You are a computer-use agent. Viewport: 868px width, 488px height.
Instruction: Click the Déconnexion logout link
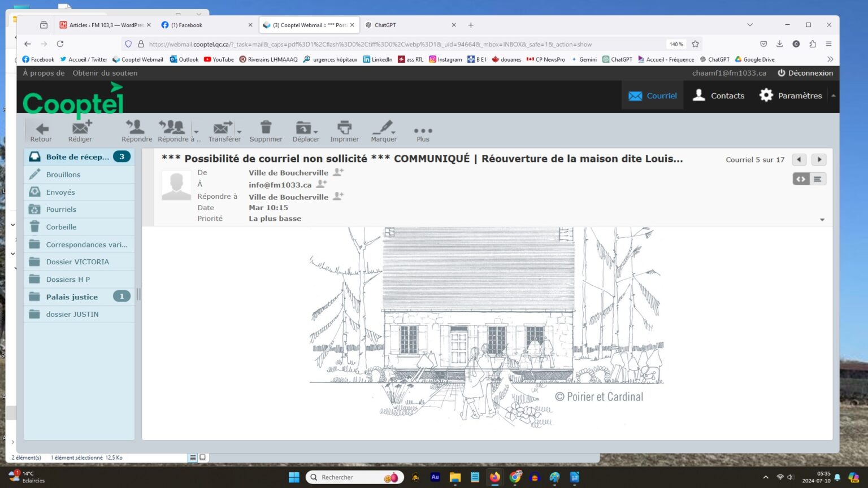[x=805, y=73]
